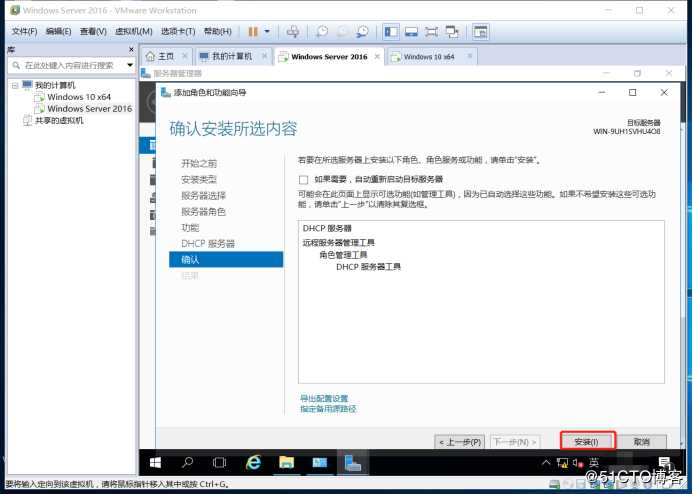Show hidden tray icons chevron

(x=546, y=463)
